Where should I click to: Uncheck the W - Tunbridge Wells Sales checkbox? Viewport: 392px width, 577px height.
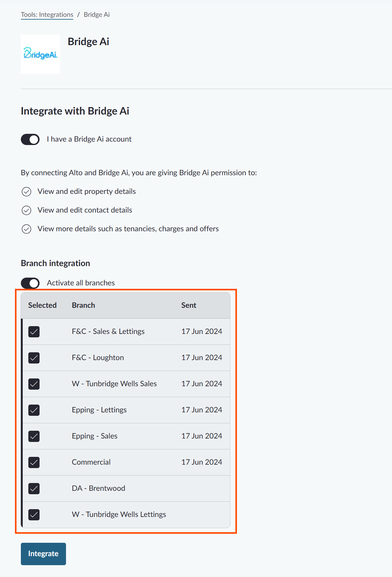(34, 384)
